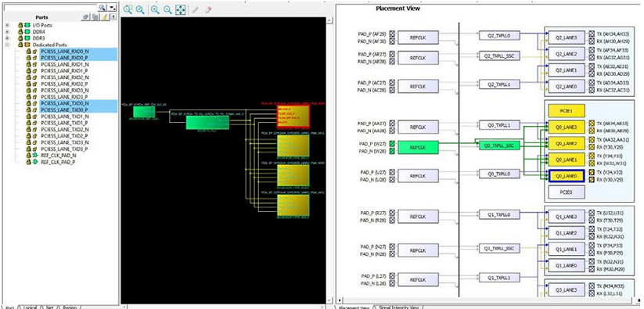Click the eraser icon in the toolbar
The image size is (644, 309).
point(208,10)
